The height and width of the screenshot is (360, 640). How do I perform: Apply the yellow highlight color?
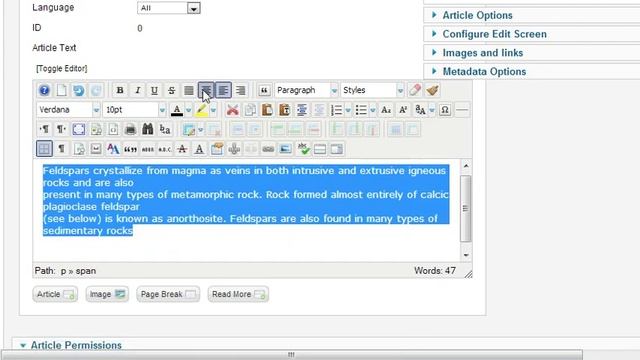(201, 110)
